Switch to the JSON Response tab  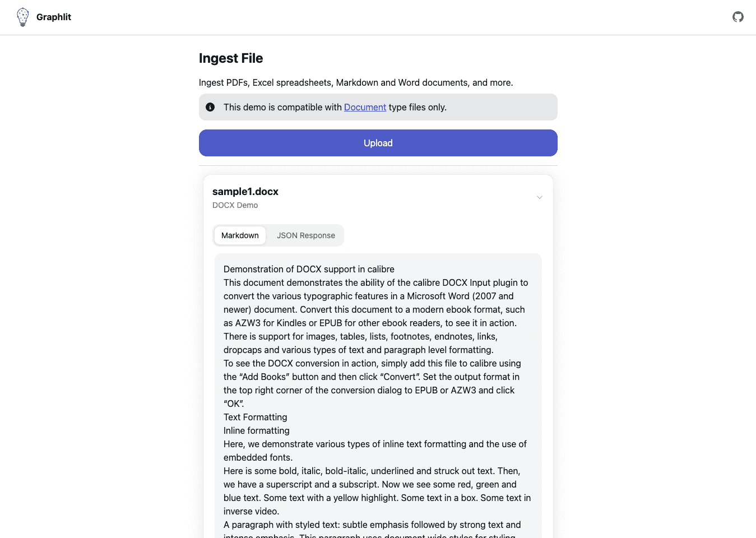(306, 235)
